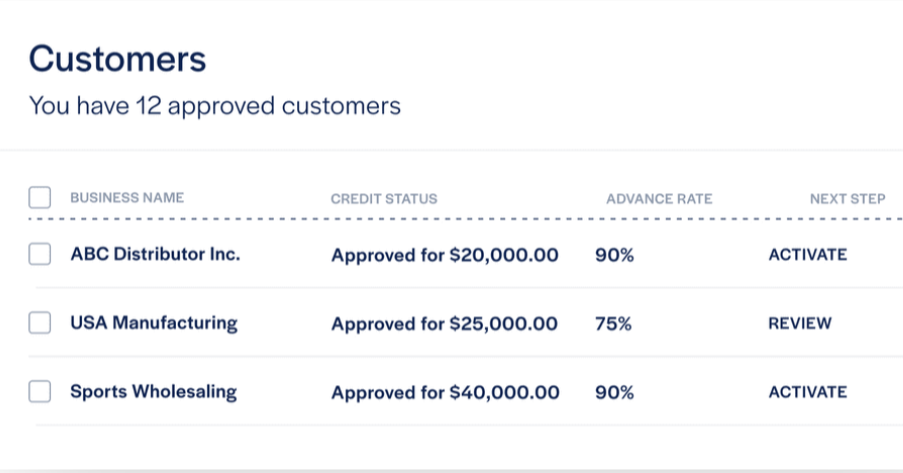This screenshot has width=903, height=473.
Task: Check the ABC Distributor Inc. checkbox
Action: pyautogui.click(x=40, y=255)
